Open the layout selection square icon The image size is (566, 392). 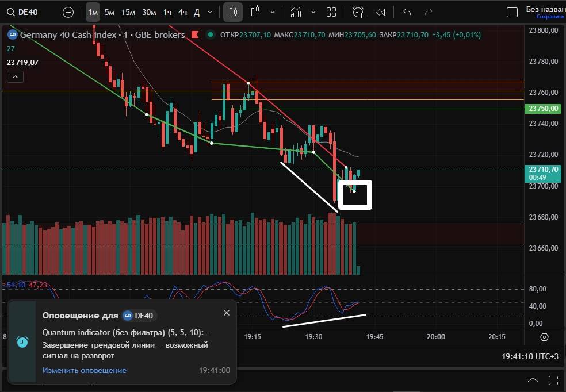pos(512,12)
